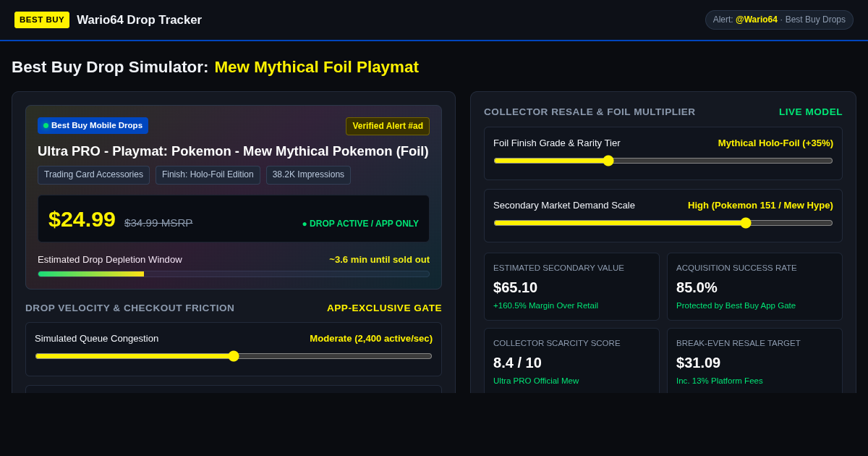Click the Protected by Best Buy App Gate text
This screenshot has height=456, width=868.
click(736, 305)
